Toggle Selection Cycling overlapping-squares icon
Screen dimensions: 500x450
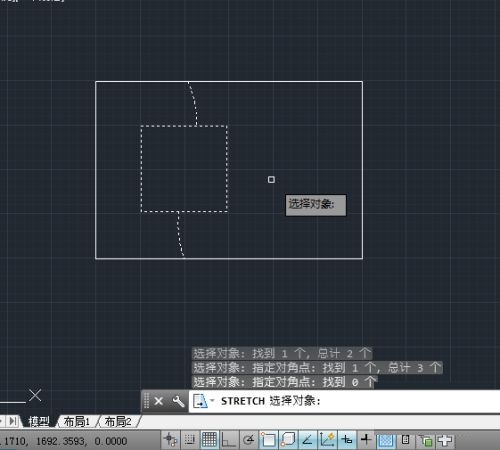click(x=425, y=441)
